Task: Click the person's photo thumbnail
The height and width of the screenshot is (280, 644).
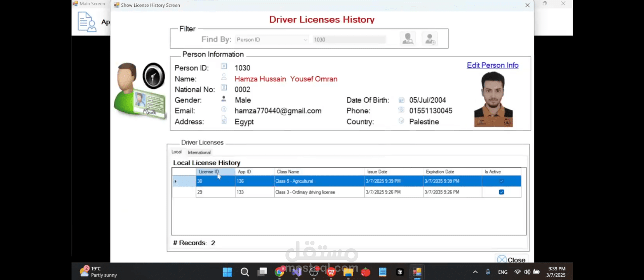Action: pos(493,99)
